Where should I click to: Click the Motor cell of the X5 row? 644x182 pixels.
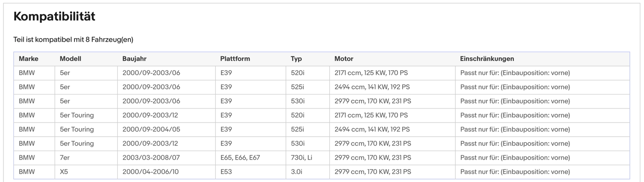tap(392, 172)
